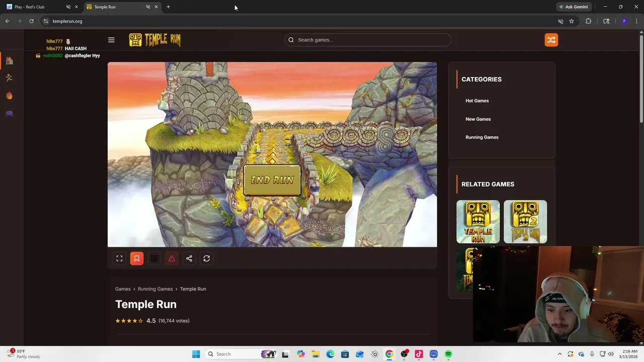The width and height of the screenshot is (644, 362).
Task: Report an issue using the red warning icon
Action: (x=172, y=258)
